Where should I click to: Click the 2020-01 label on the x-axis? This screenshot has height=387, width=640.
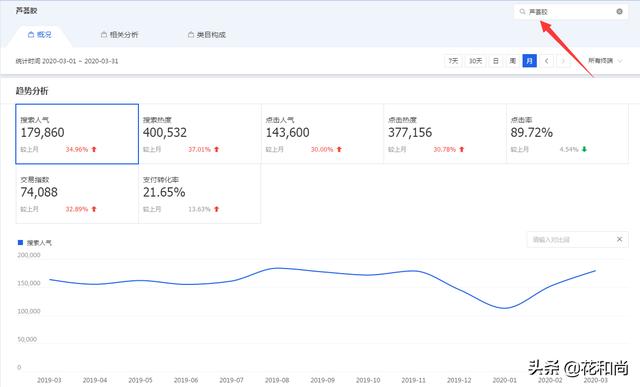504,380
